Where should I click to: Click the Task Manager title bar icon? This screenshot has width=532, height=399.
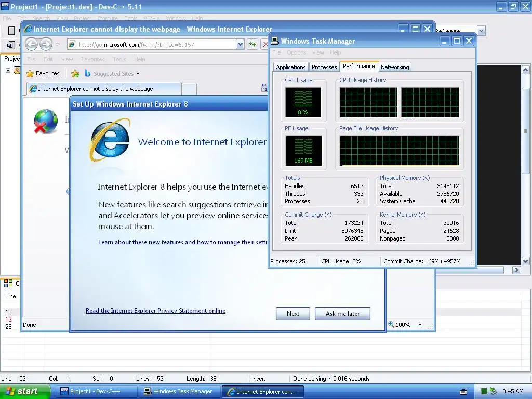pos(275,41)
